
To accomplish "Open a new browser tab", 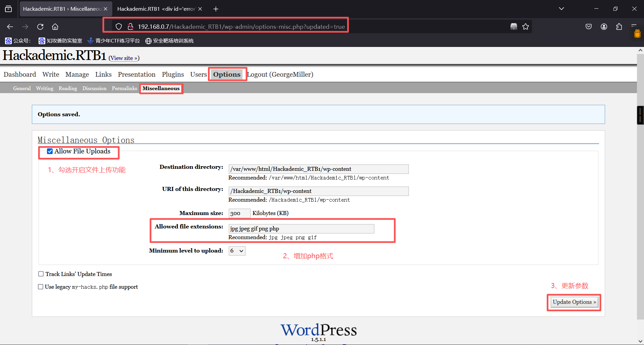I will (216, 9).
